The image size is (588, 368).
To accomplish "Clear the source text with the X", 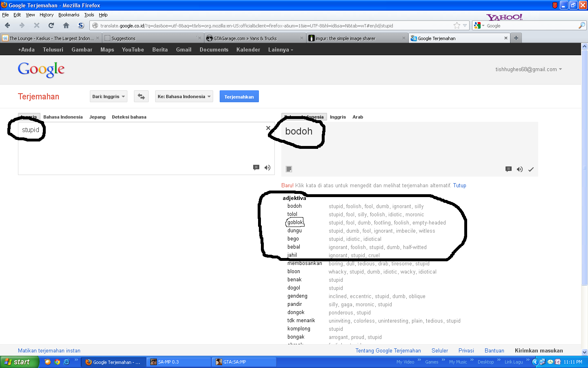I will [268, 128].
